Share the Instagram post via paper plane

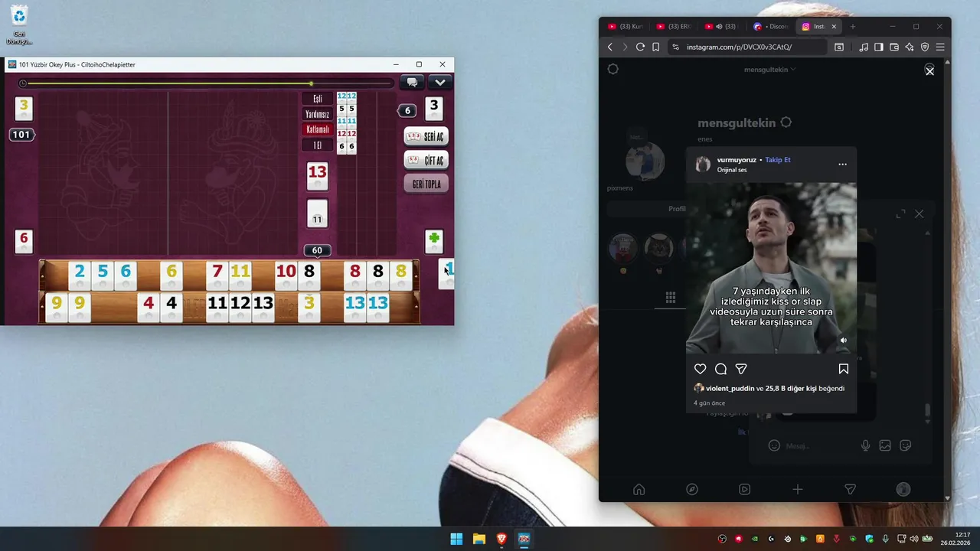pyautogui.click(x=741, y=369)
